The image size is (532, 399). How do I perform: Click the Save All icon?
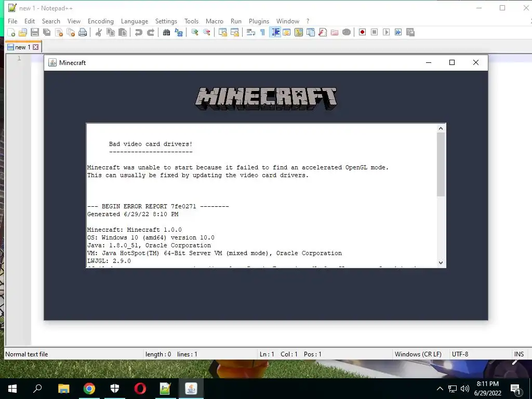pyautogui.click(x=46, y=32)
